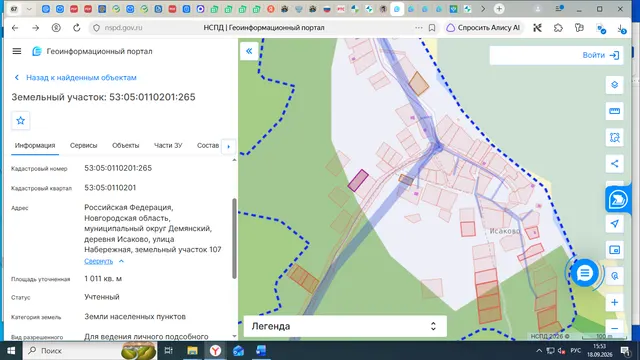The image size is (640, 360).
Task: Go back in browser history
Action: coord(15,28)
